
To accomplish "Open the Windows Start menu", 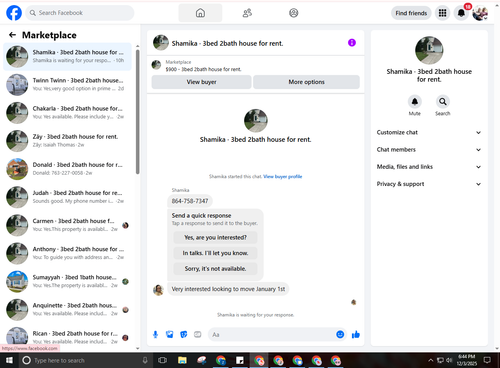I will 9,360.
